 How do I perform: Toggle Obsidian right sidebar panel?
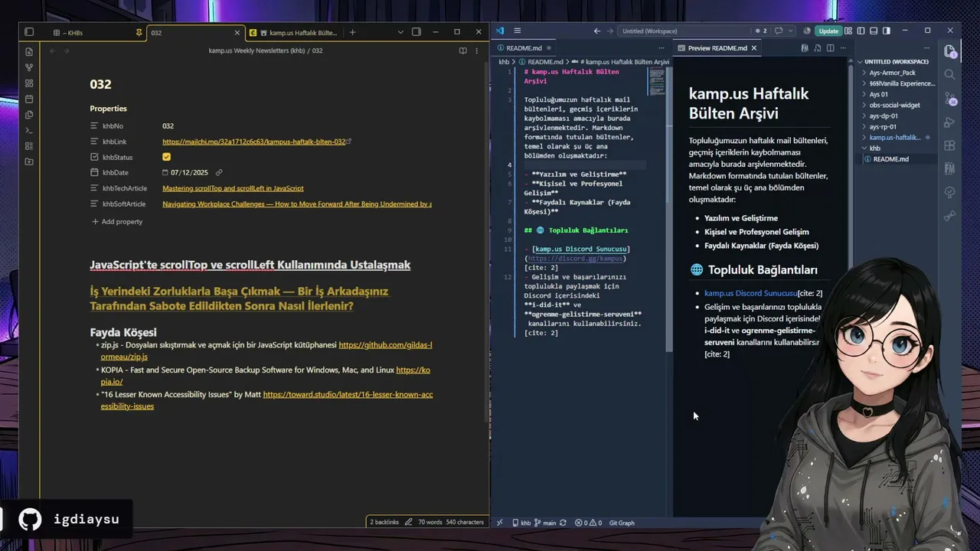click(x=416, y=32)
